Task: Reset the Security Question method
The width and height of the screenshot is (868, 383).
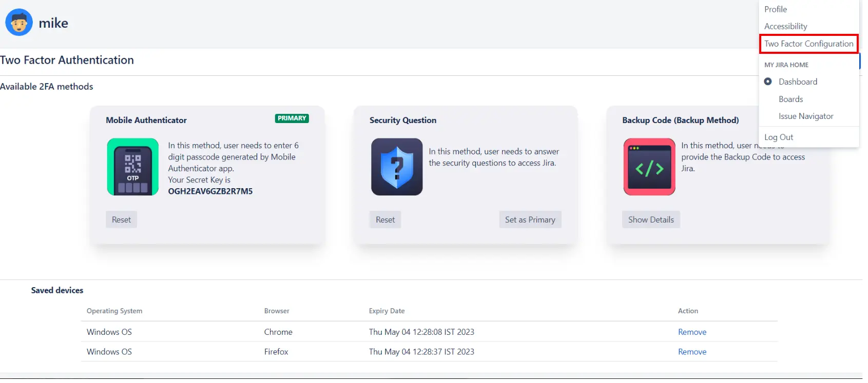Action: coord(385,219)
